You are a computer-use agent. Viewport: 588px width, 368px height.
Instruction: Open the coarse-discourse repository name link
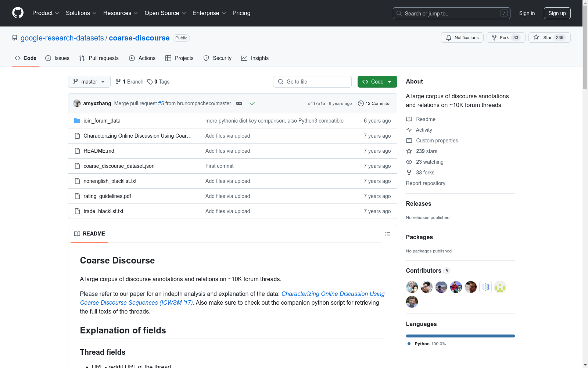tap(139, 38)
